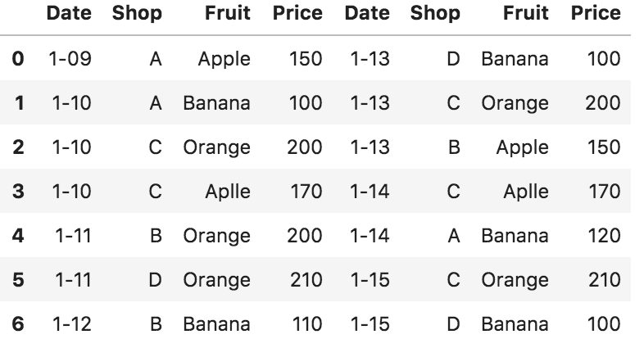Select the second Price column header
This screenshot has width=644, height=339.
click(596, 13)
